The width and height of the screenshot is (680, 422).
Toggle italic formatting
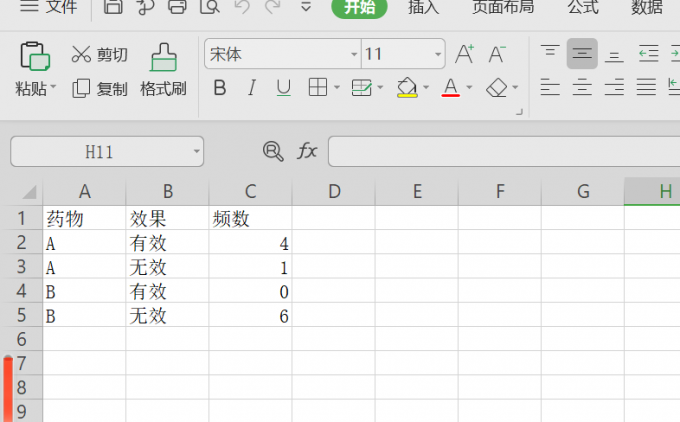(x=252, y=88)
